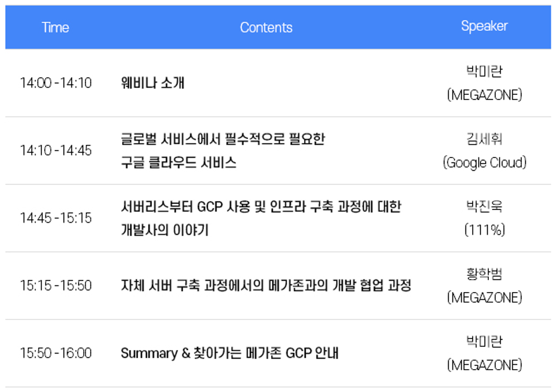Click speaker name 박진욱
The image size is (557, 392).
tap(484, 207)
